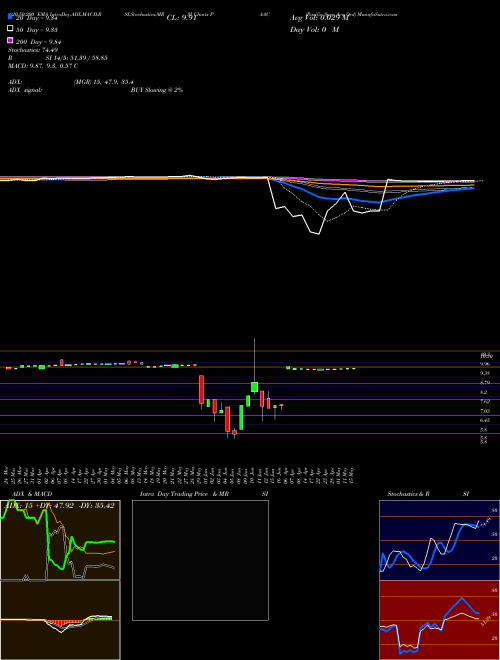Click the white 50 Day EMA swatch
This screenshot has height=660, width=500.
pyautogui.click(x=10, y=29)
